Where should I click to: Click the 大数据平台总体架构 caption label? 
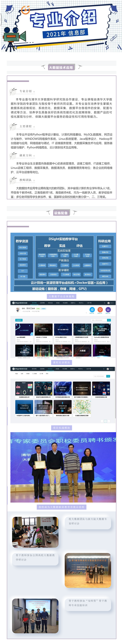[61, 296]
